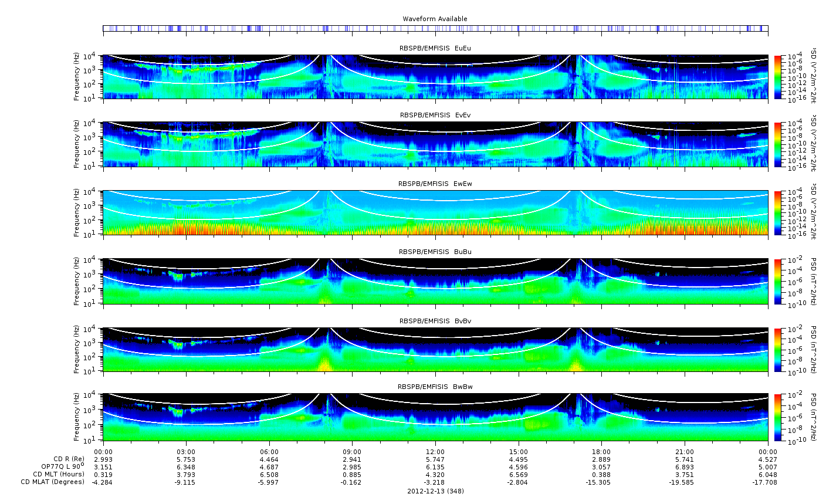Click the BwBw panel color bar
This screenshot has height=504, width=826.
tap(778, 417)
